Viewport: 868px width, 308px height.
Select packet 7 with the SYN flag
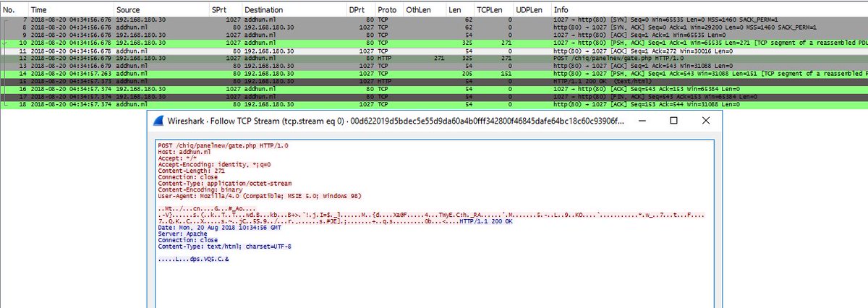[434, 20]
